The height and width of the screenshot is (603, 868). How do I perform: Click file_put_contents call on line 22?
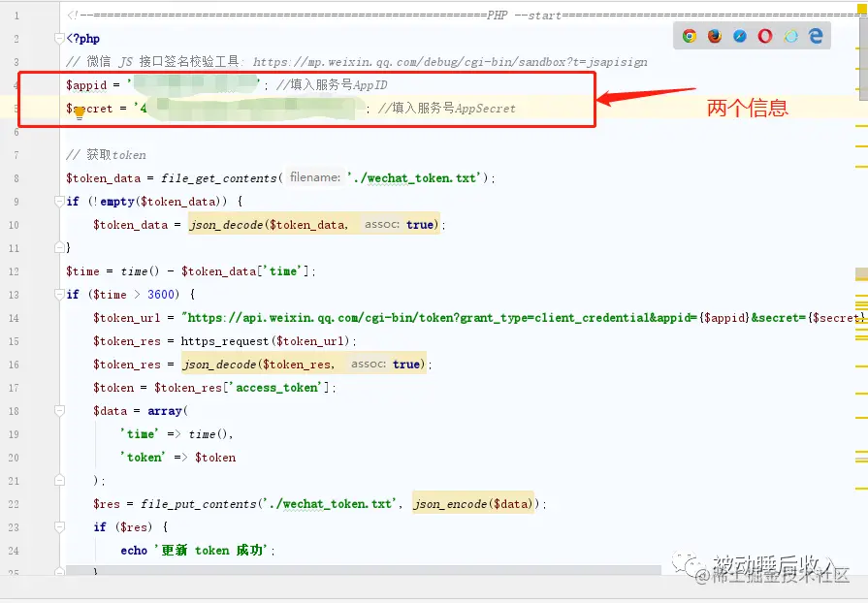pyautogui.click(x=199, y=504)
